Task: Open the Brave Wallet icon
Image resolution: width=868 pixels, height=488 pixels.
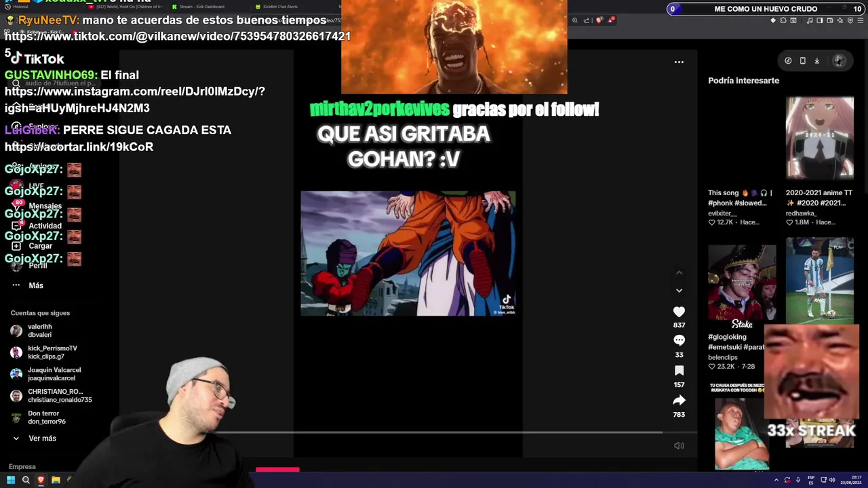Action: click(830, 20)
